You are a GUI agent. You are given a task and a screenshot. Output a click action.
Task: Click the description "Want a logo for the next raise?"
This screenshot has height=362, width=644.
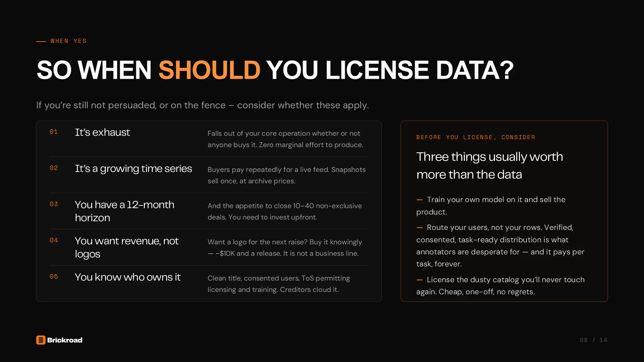click(x=285, y=248)
